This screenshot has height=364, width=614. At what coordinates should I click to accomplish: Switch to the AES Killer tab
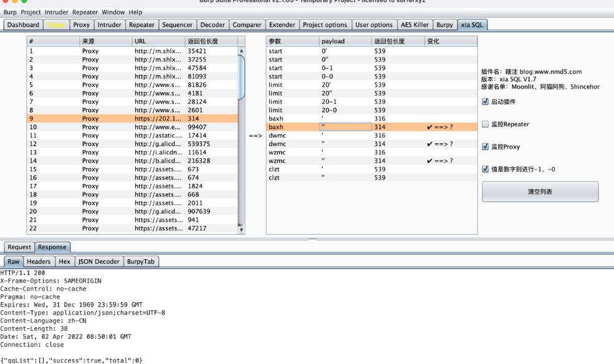pyautogui.click(x=415, y=25)
